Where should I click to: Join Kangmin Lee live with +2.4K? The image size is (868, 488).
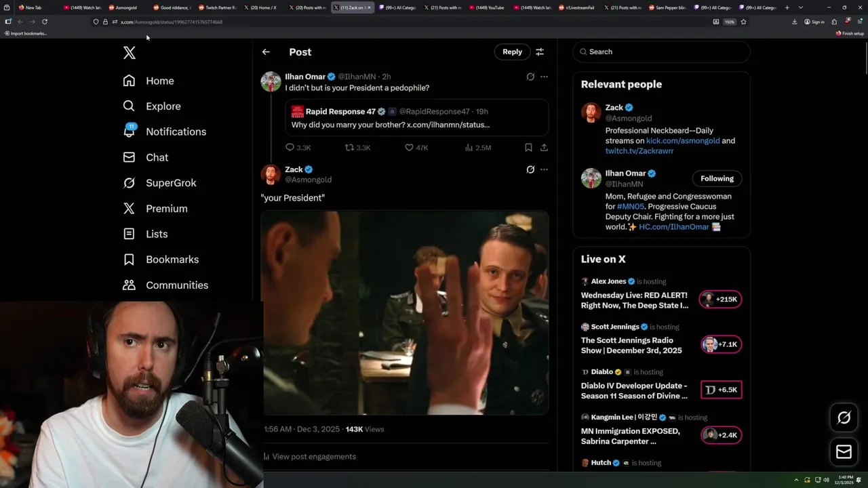pos(721,435)
